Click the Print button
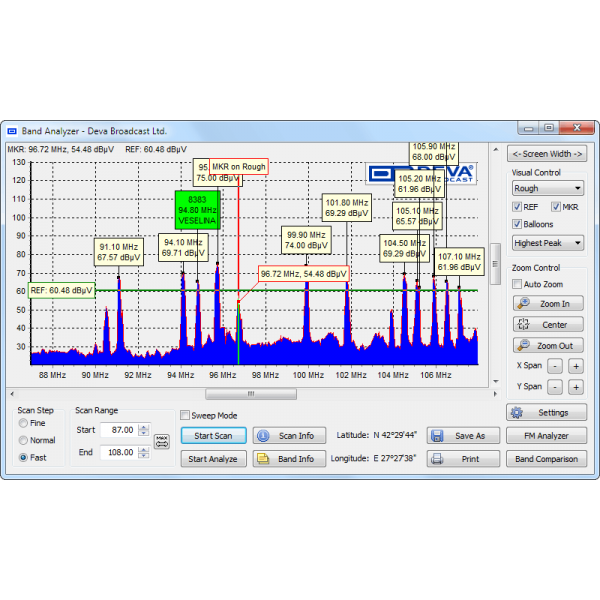 click(463, 459)
